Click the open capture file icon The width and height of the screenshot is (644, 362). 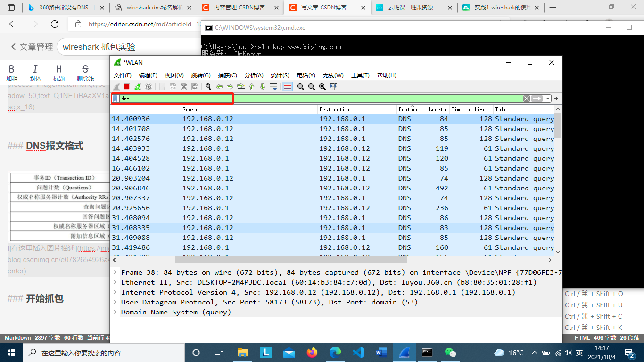[x=162, y=87]
